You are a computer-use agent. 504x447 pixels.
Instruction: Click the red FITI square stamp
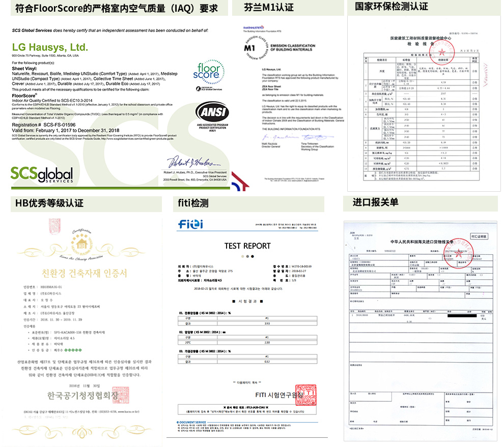tap(305, 395)
